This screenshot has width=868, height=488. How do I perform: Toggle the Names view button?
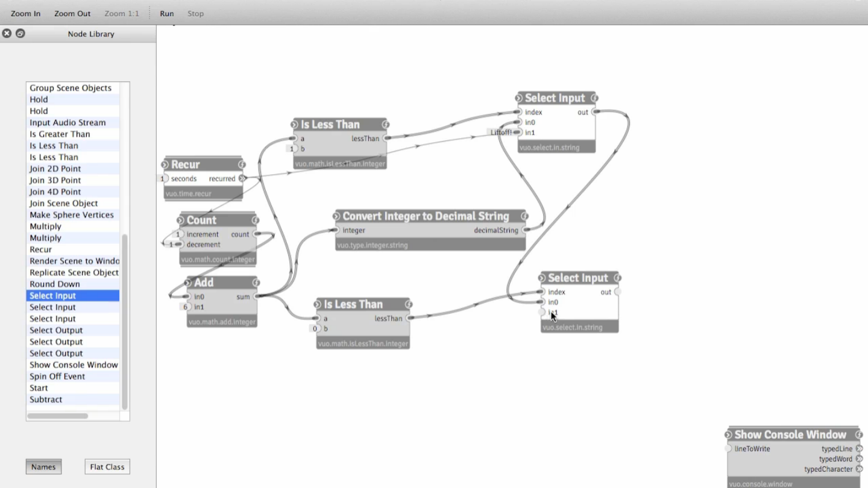coord(43,467)
